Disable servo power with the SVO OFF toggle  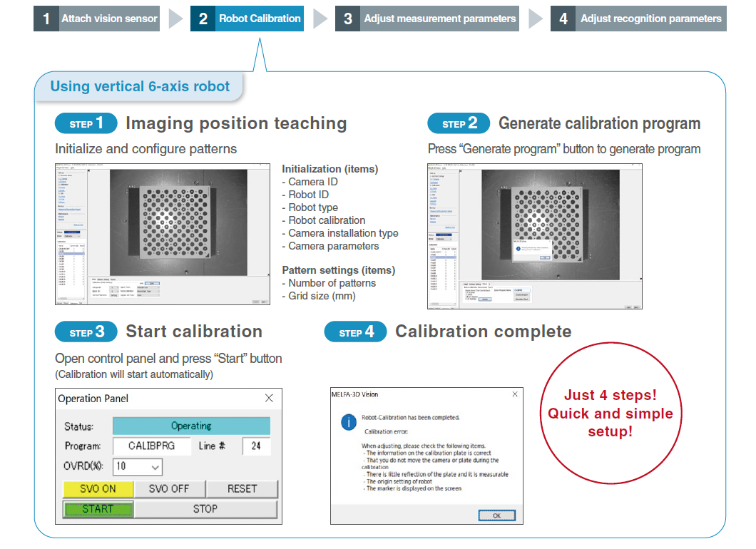168,489
